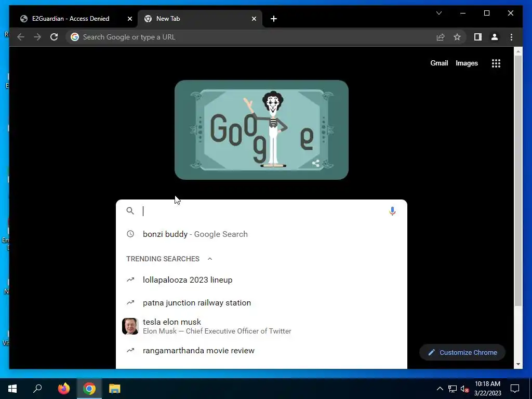Open the Google apps grid
The image size is (532, 399).
point(496,63)
